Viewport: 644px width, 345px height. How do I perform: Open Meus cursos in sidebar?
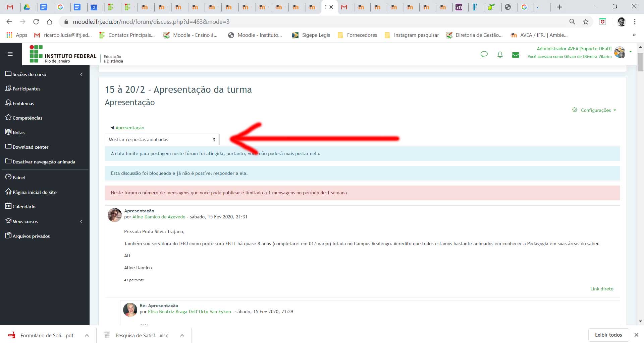[21, 221]
